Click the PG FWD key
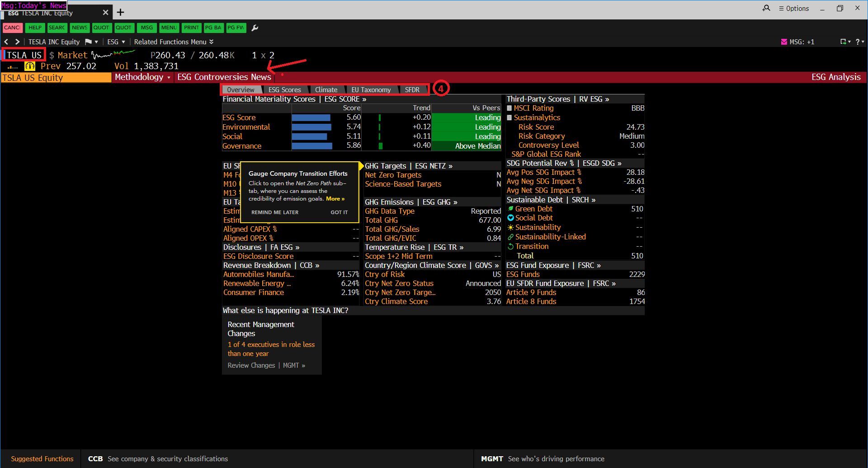The width and height of the screenshot is (868, 468). click(236, 28)
